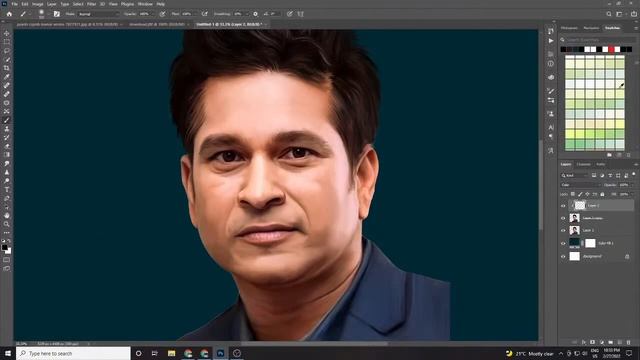Screen dimensions: 640x360
Task: Add layer style fx icon
Action: 584,342
